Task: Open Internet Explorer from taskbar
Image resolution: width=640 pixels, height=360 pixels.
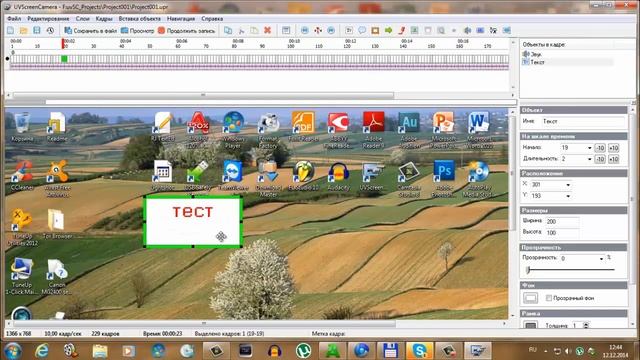Action: 42,351
